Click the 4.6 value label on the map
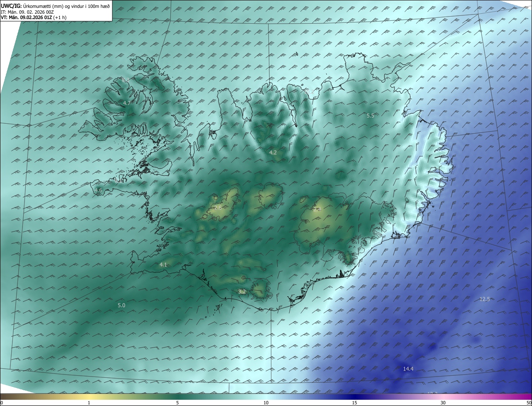This screenshot has width=532, height=406. coord(99,191)
